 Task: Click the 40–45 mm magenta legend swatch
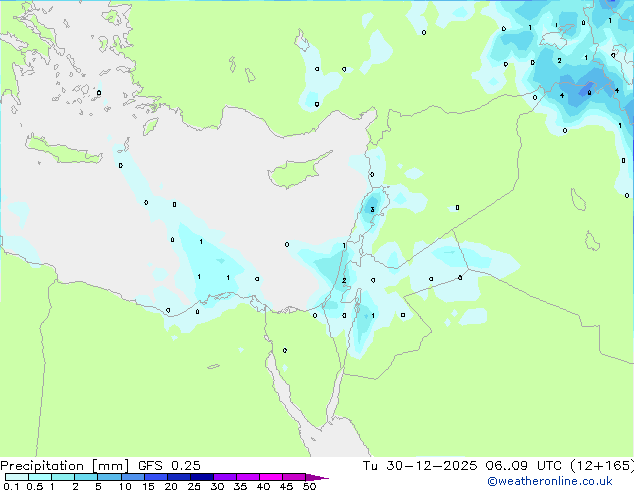271,477
